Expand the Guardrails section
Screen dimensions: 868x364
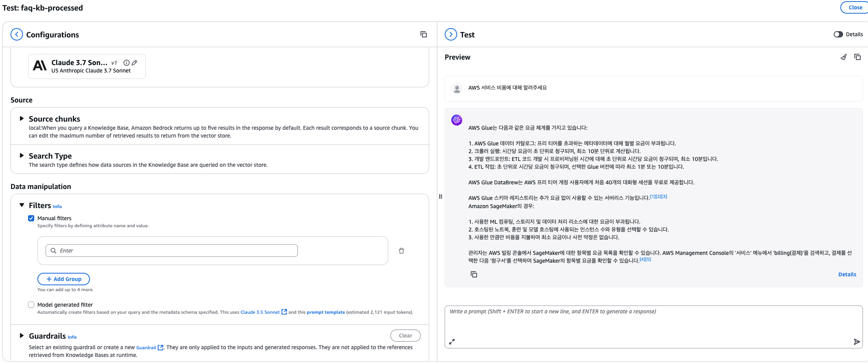pos(22,336)
